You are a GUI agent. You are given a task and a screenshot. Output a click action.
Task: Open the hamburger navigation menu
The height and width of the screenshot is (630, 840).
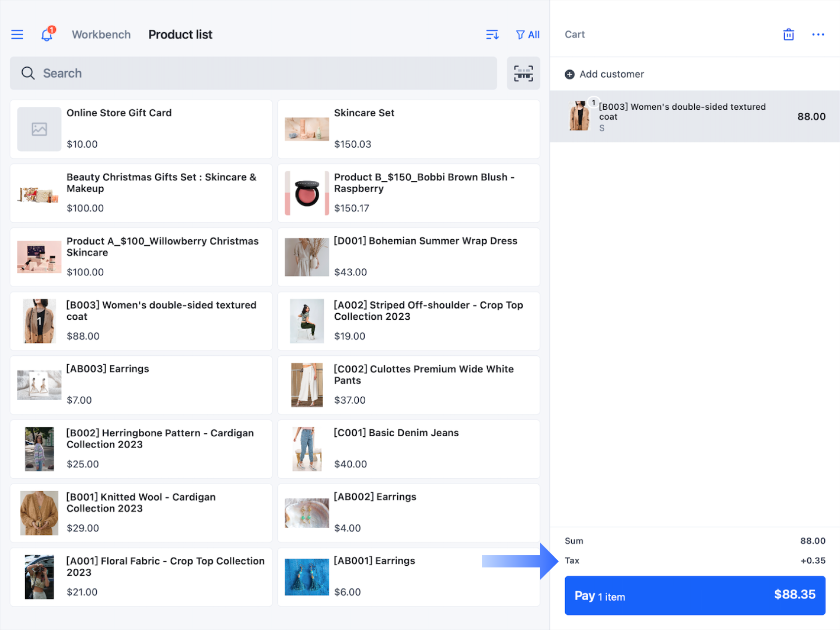[17, 35]
